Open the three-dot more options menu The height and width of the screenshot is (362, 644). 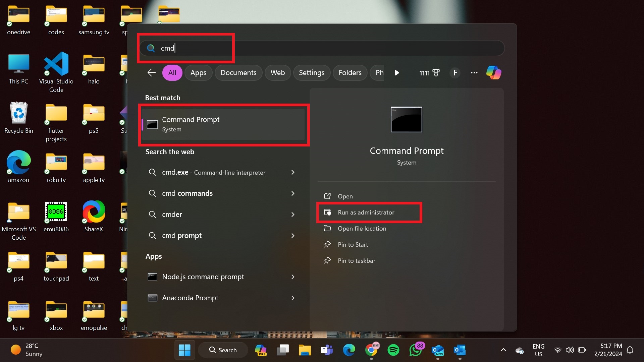pyautogui.click(x=474, y=73)
